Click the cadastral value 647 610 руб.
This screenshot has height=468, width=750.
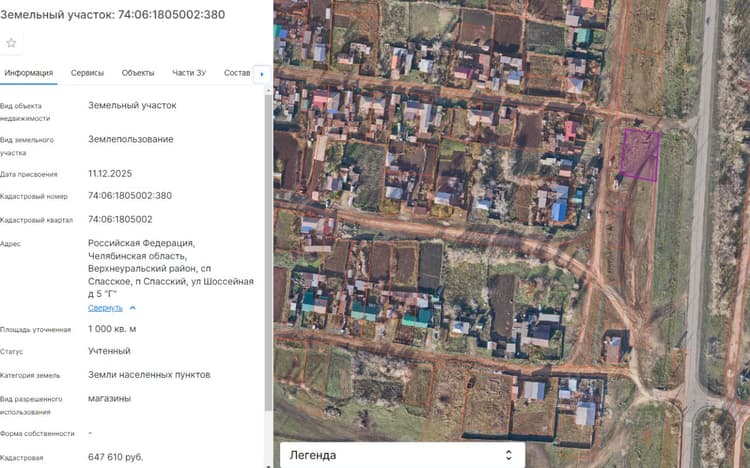pyautogui.click(x=115, y=457)
